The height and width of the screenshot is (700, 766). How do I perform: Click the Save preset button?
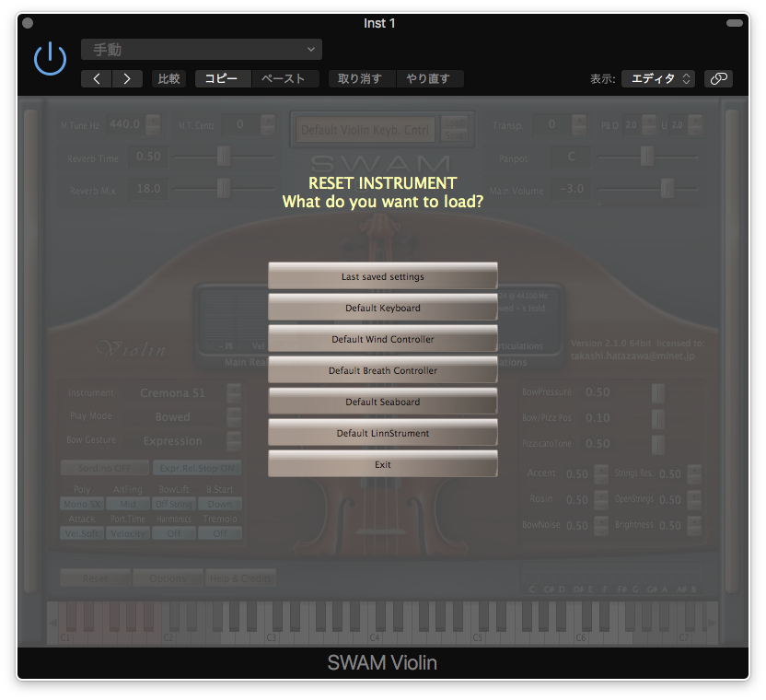[x=454, y=135]
